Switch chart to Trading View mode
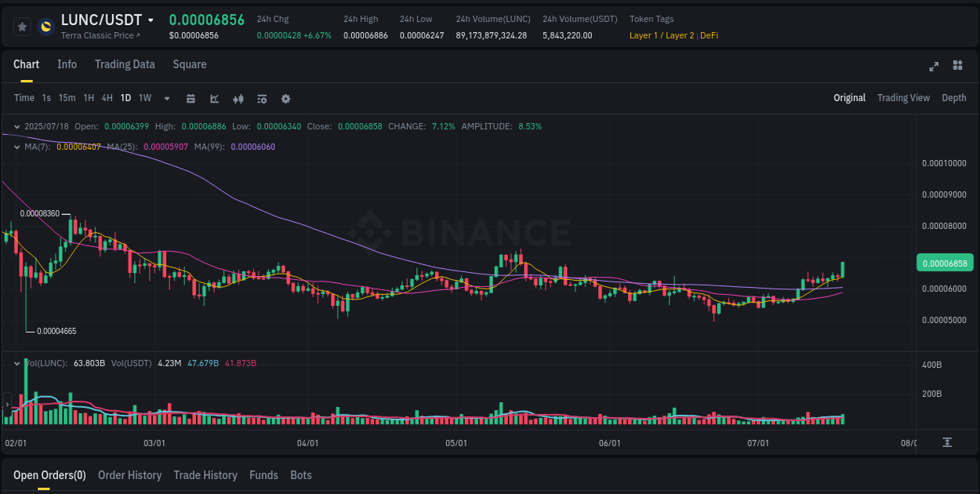The image size is (980, 494). (903, 98)
